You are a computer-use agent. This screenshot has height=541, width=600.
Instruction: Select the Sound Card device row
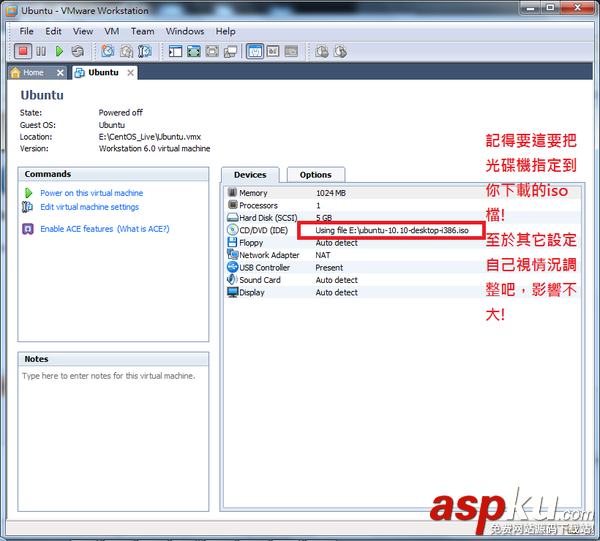(403, 280)
